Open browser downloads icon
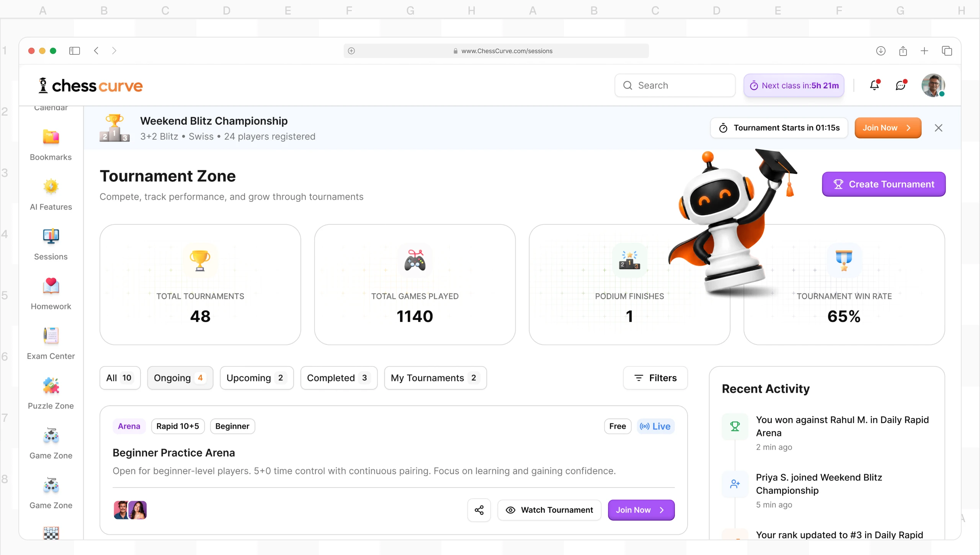 point(881,51)
